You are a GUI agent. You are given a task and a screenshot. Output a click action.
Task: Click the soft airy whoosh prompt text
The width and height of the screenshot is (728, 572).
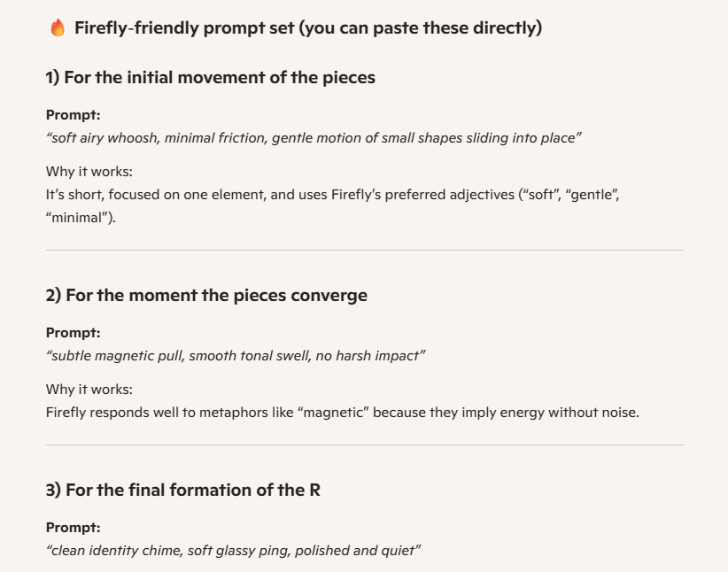click(314, 138)
